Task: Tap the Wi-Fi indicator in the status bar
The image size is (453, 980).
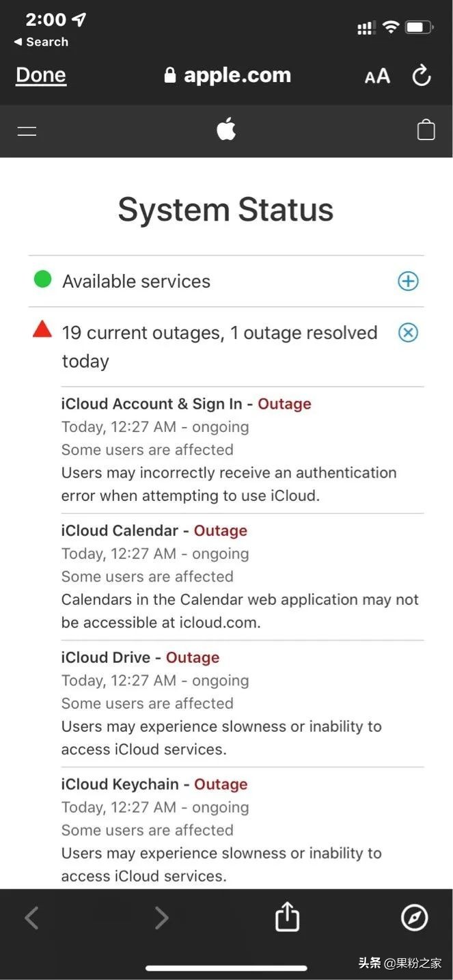Action: click(391, 27)
